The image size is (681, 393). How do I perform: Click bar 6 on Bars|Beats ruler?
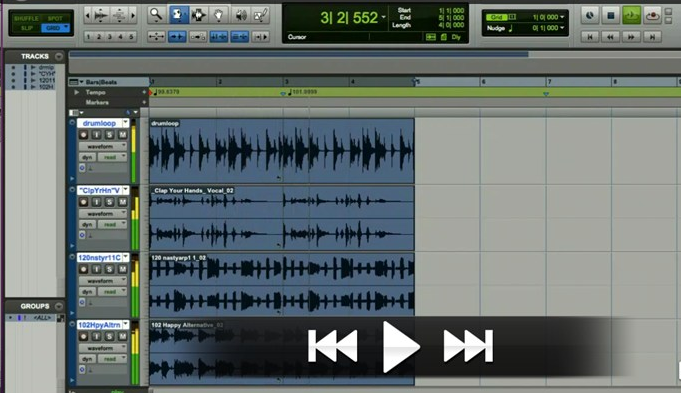coord(483,82)
